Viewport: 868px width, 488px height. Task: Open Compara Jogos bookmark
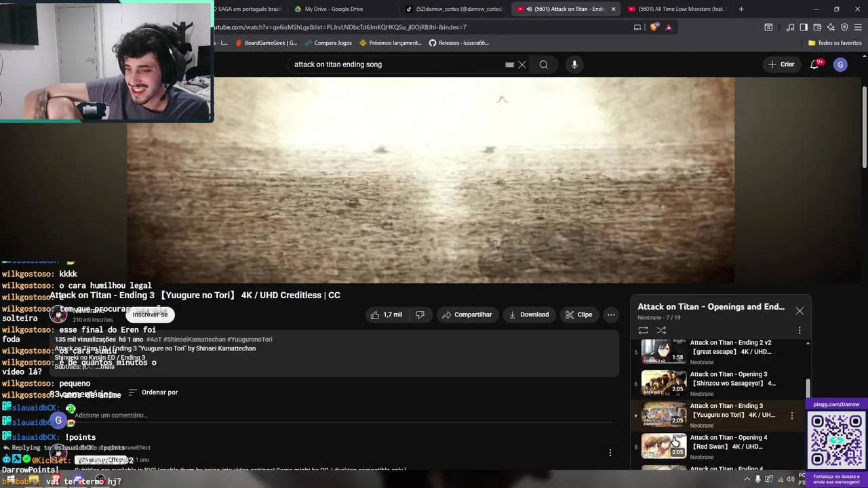[328, 43]
